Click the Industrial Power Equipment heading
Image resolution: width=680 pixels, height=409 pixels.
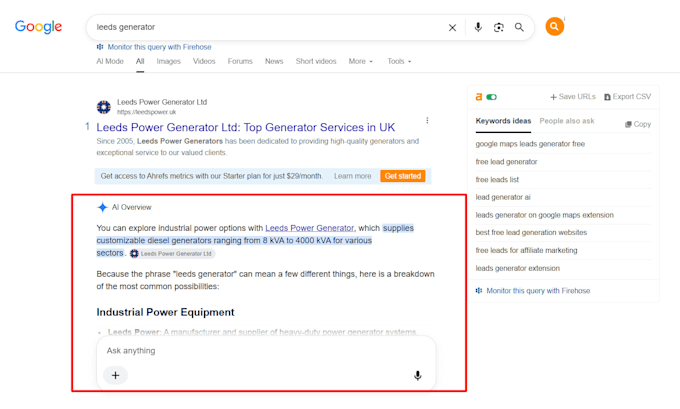click(x=165, y=312)
